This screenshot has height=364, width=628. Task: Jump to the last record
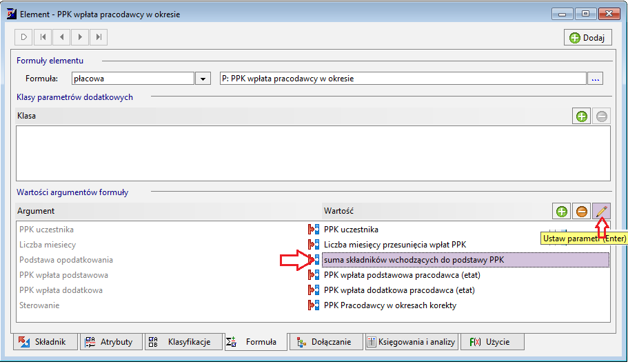(x=99, y=37)
